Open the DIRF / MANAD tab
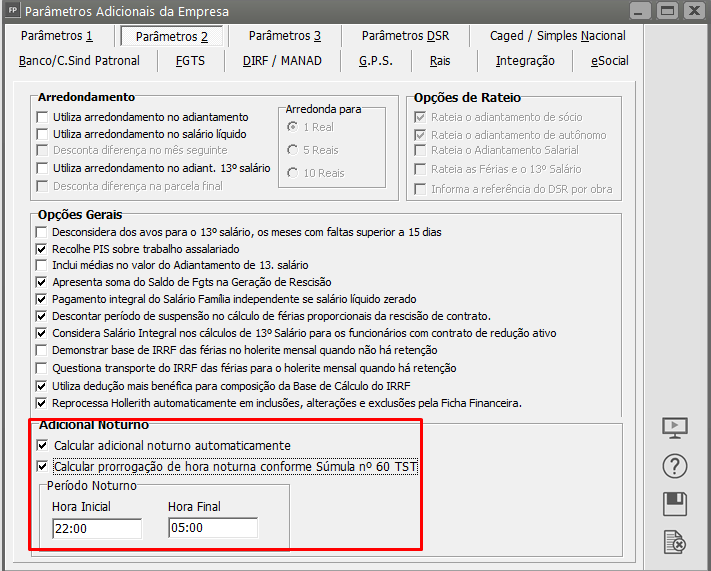Image resolution: width=711 pixels, height=571 pixels. (282, 61)
